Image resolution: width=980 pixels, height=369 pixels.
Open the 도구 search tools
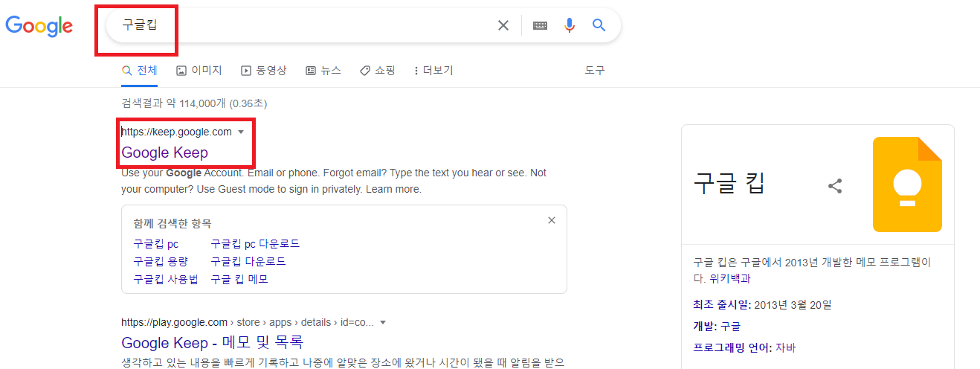595,71
